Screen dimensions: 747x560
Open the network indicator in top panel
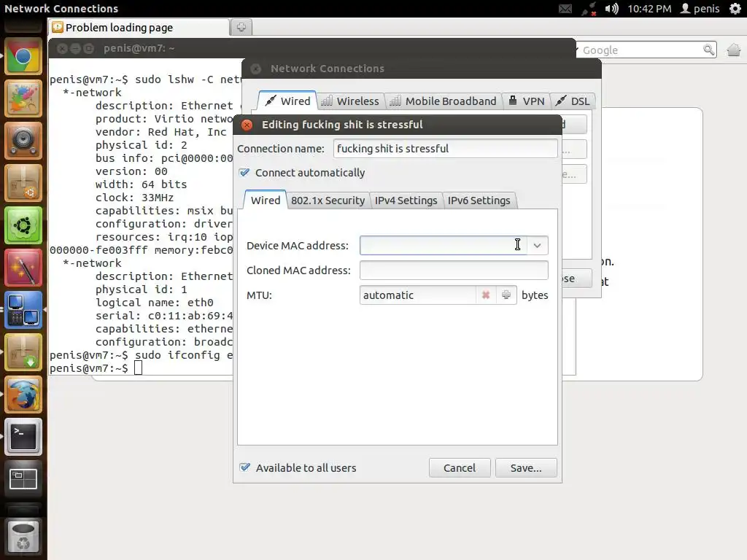click(589, 9)
